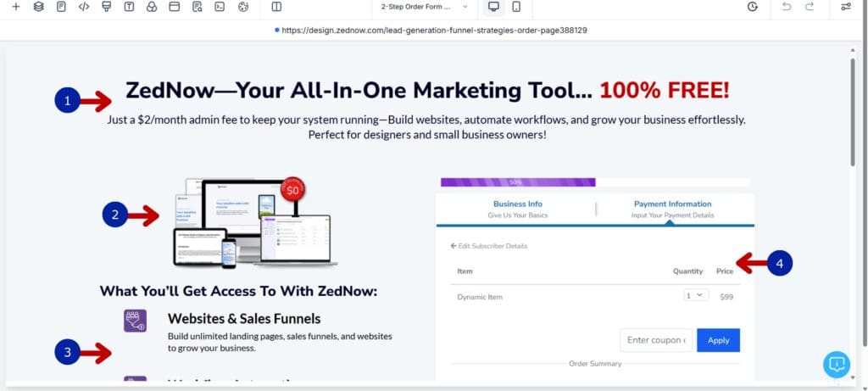Click the Enter coupon code field
Screen dimensions: 868x391
pyautogui.click(x=656, y=340)
